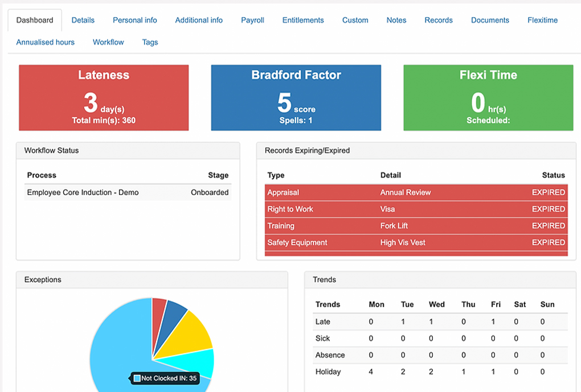The width and height of the screenshot is (581, 392).
Task: View the Workflow tab
Action: click(x=108, y=42)
